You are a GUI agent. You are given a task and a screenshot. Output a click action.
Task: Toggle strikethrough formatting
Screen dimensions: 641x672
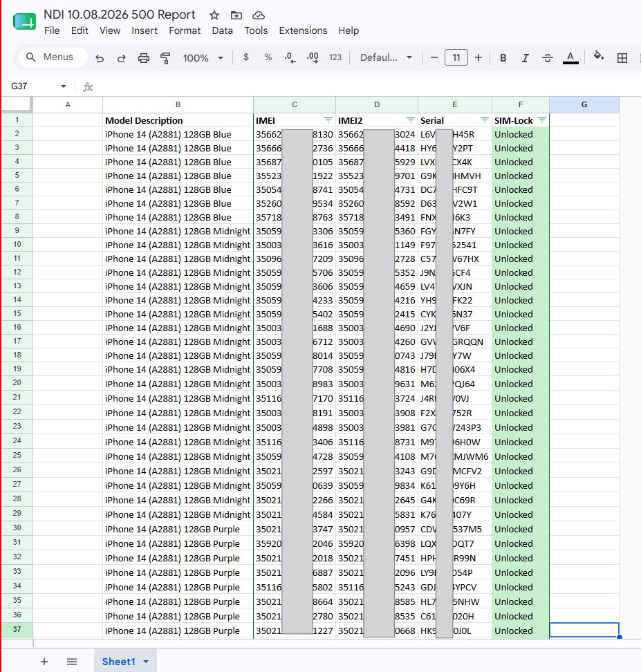tap(548, 58)
